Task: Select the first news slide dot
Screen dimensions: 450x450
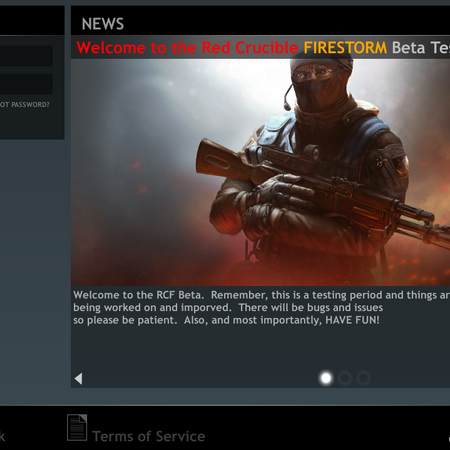Action: point(326,378)
